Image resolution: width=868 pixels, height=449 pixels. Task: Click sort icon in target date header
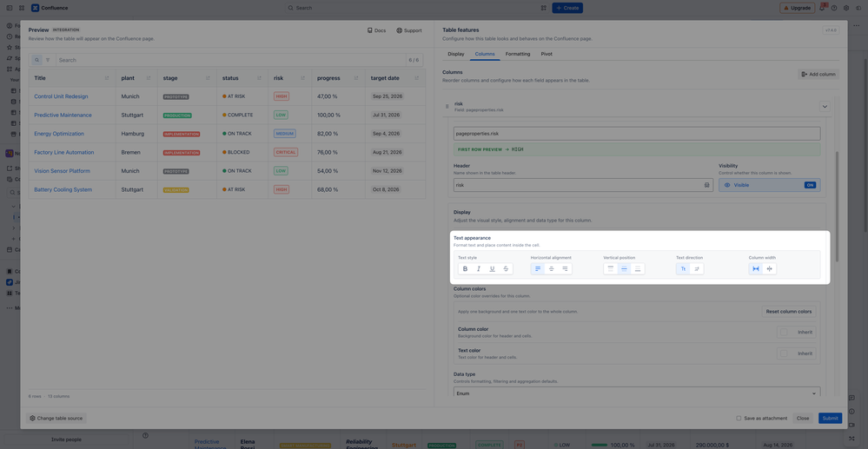417,78
